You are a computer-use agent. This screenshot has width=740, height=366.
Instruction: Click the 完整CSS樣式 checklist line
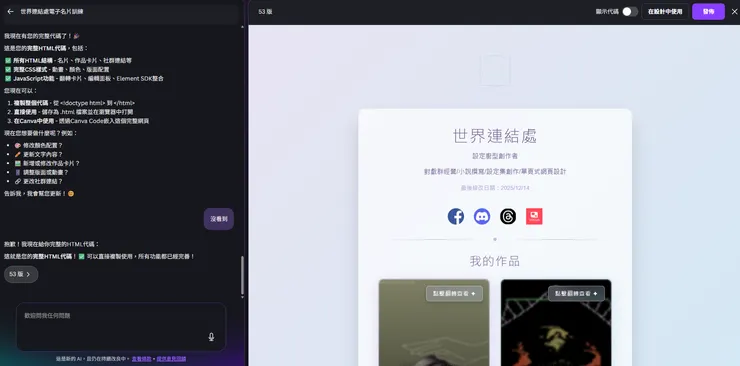click(x=57, y=69)
